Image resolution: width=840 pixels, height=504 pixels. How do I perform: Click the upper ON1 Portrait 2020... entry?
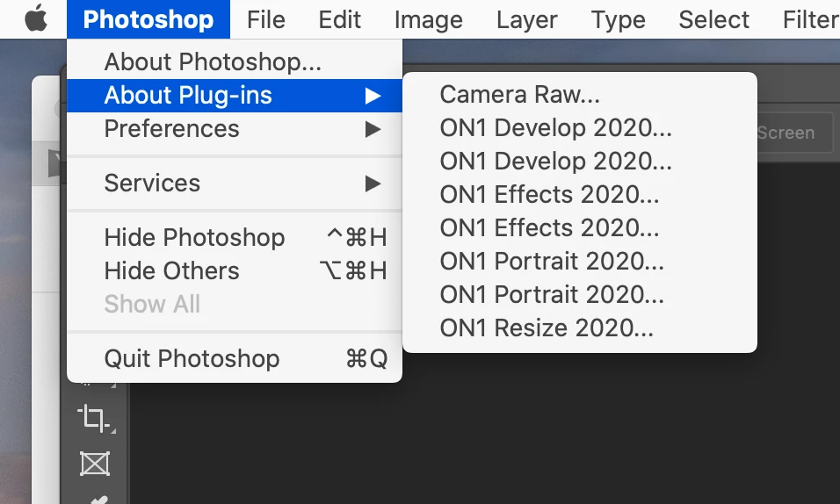(x=580, y=261)
